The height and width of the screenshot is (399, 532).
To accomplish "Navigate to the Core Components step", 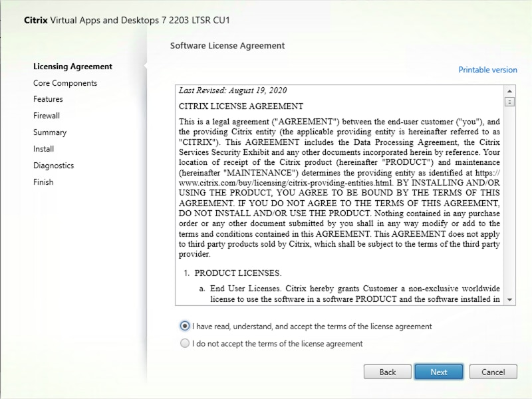I will pyautogui.click(x=65, y=82).
